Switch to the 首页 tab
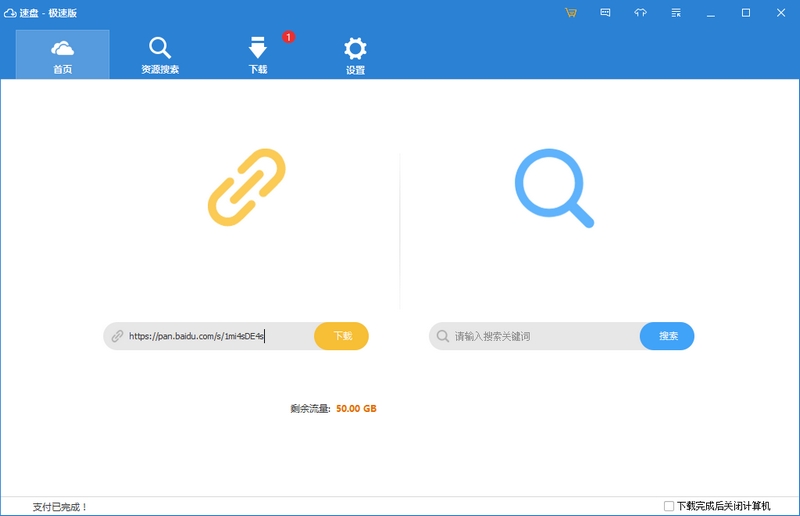 click(x=62, y=54)
